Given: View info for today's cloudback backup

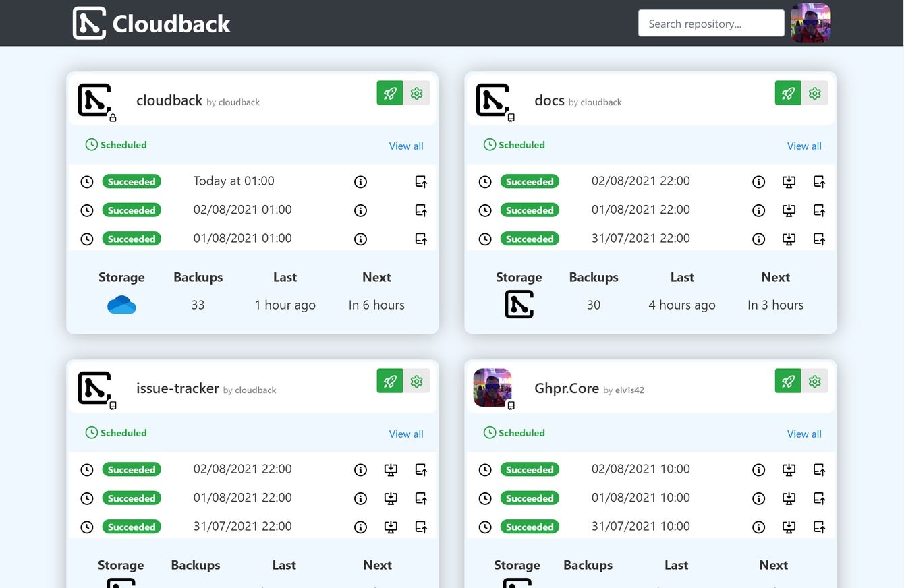Looking at the screenshot, I should click(x=360, y=181).
